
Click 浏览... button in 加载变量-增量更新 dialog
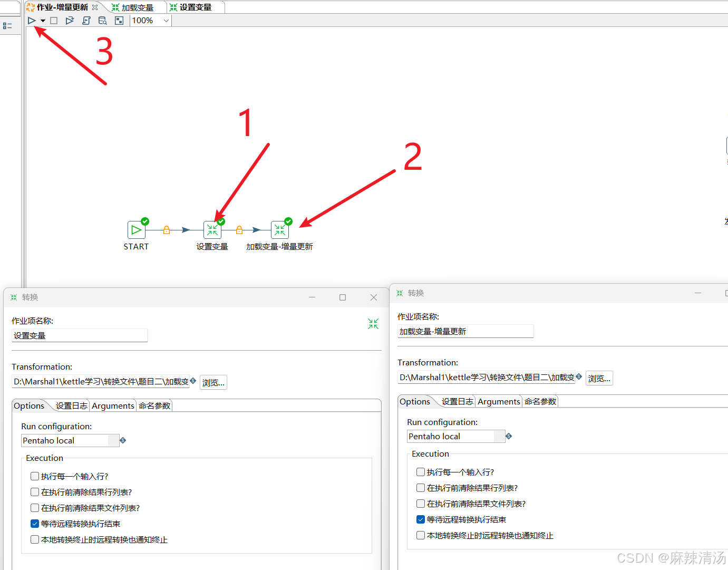599,378
